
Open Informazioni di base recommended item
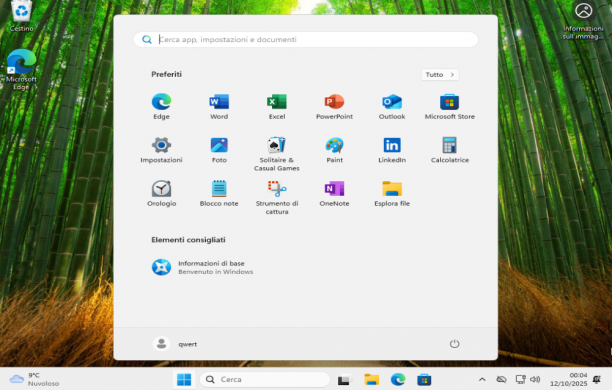coord(202,267)
